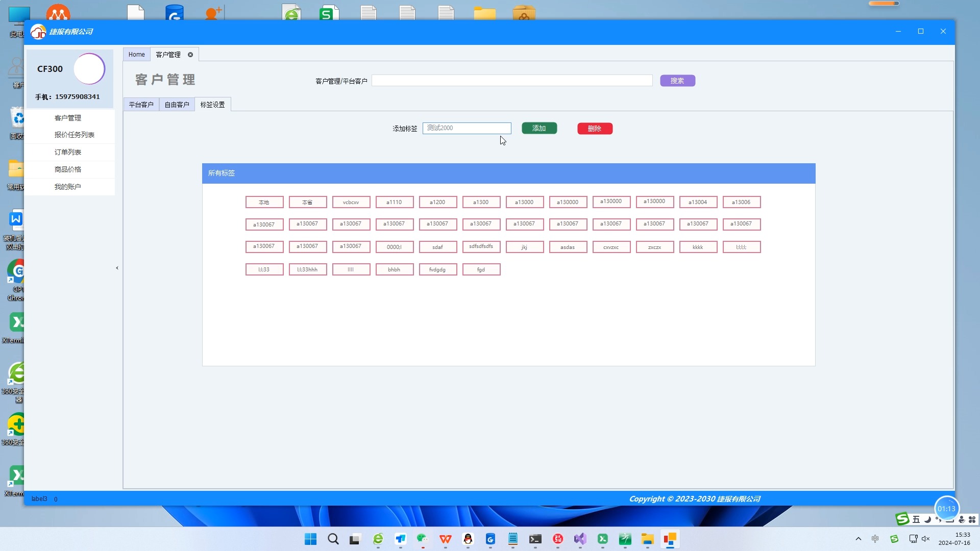Click the red 删除 delete button
The width and height of the screenshot is (980, 551).
point(595,128)
